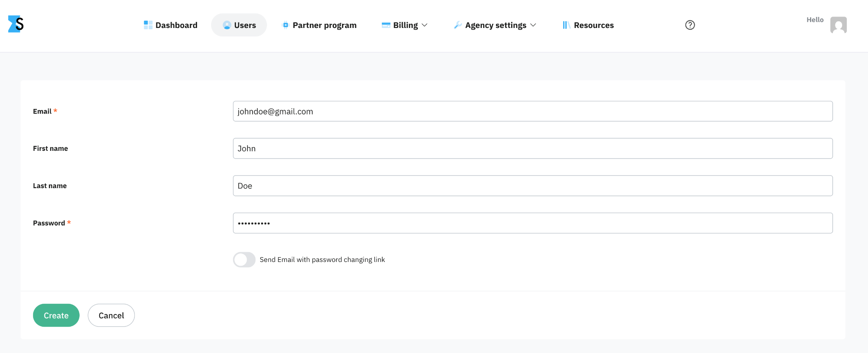Click the Users avatar icon

(x=227, y=25)
